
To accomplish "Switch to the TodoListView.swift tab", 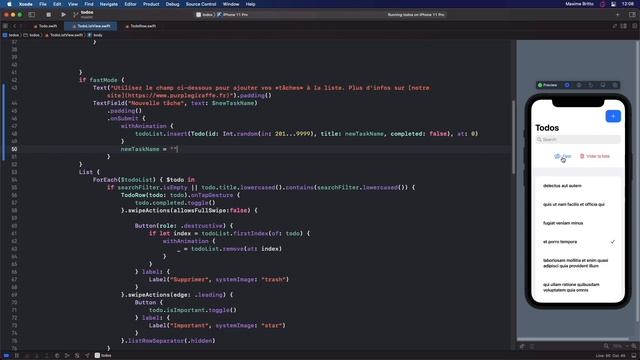I will (x=91, y=26).
